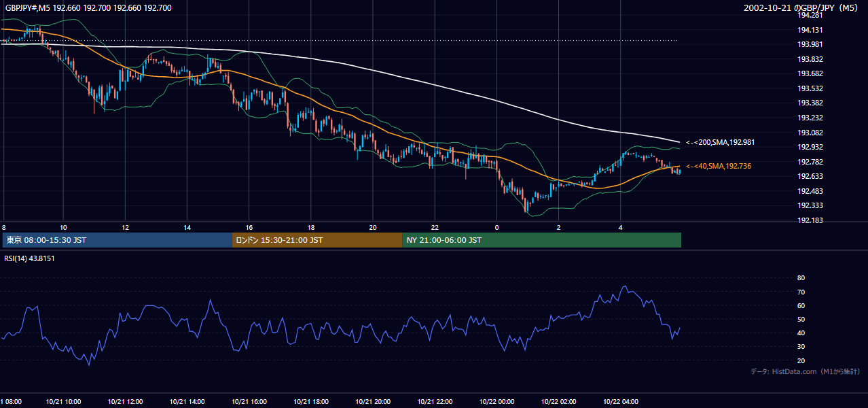Click the 10/21 16:00 date label
Screen dimensions: 868x408
(249, 402)
